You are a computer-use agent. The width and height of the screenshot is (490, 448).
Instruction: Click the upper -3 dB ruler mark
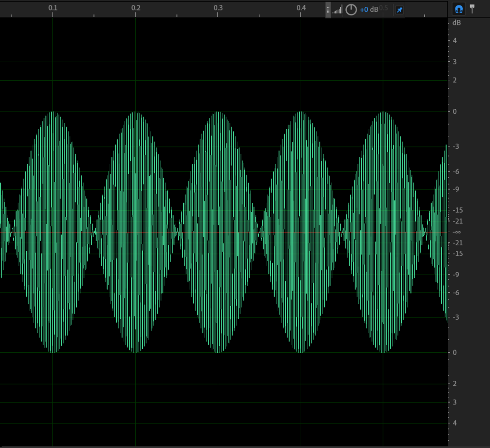click(456, 146)
